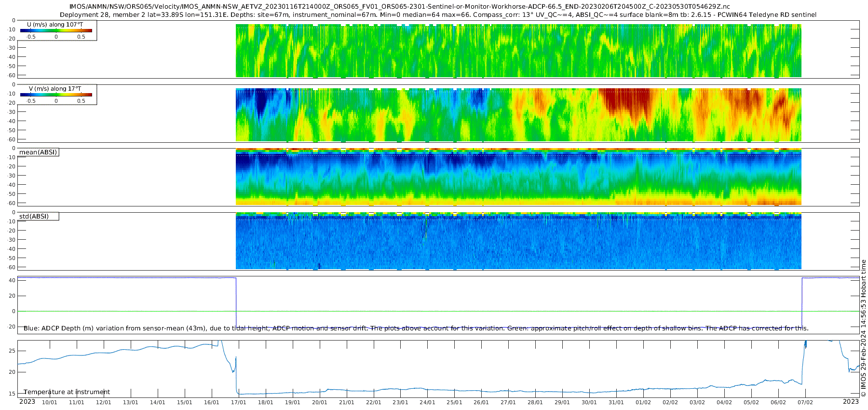Select the 31/01 date tick label
The height and width of the screenshot is (410, 868).
[x=616, y=403]
